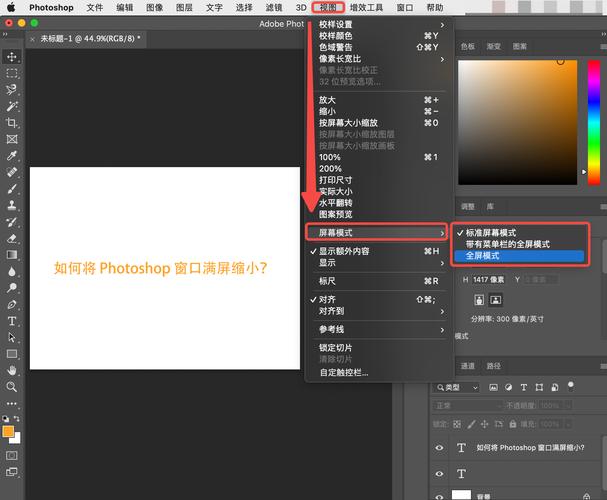Select the Frame tool
607x500 pixels.
coord(12,139)
